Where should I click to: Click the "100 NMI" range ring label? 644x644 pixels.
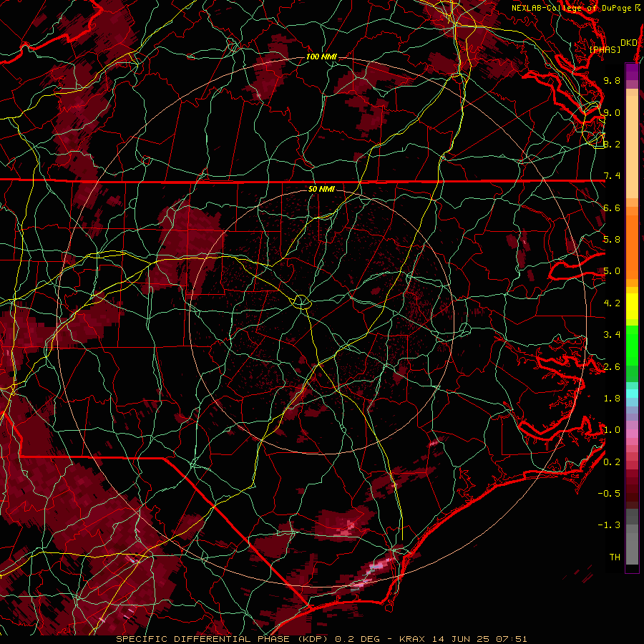click(x=321, y=57)
